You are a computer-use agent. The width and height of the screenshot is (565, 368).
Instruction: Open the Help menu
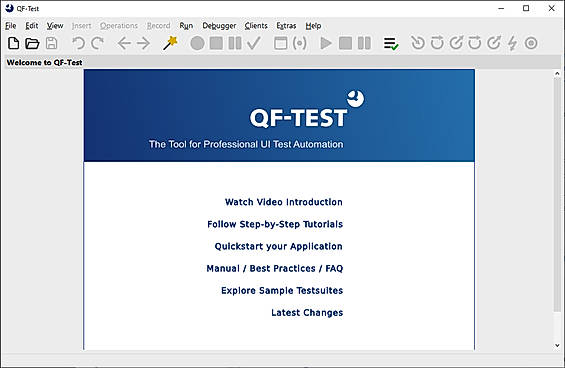313,26
